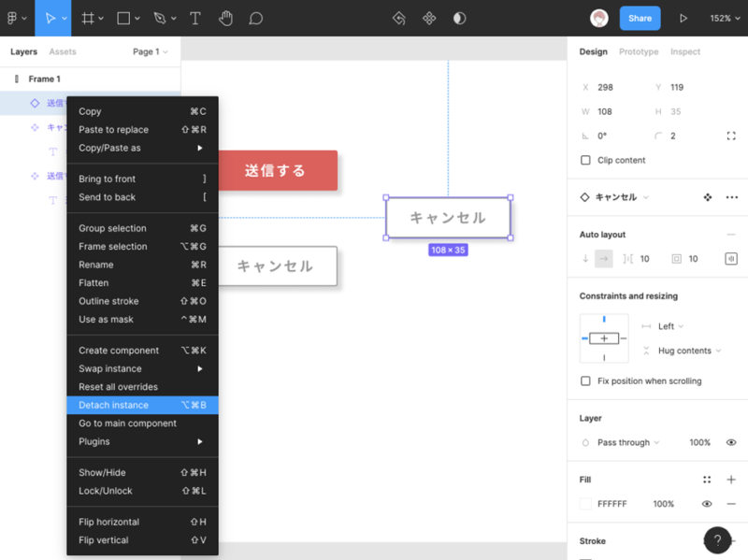Select the Comment tool
Image resolution: width=748 pixels, height=560 pixels.
[x=255, y=18]
